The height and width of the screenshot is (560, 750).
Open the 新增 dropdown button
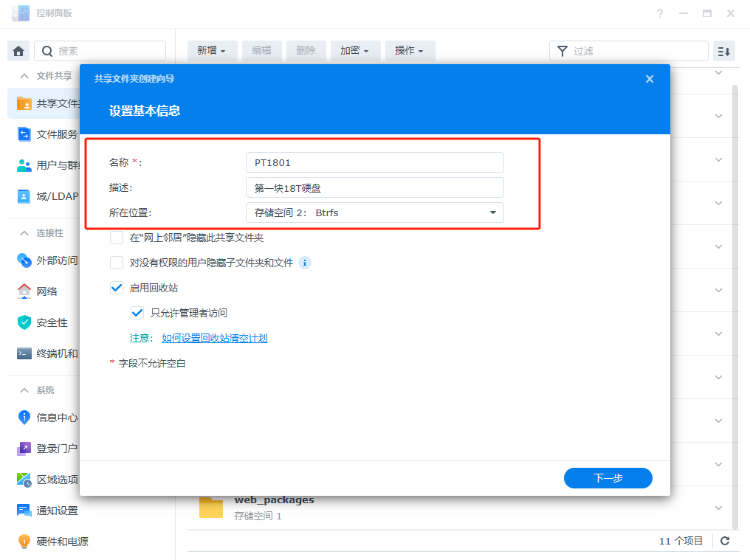click(x=212, y=51)
